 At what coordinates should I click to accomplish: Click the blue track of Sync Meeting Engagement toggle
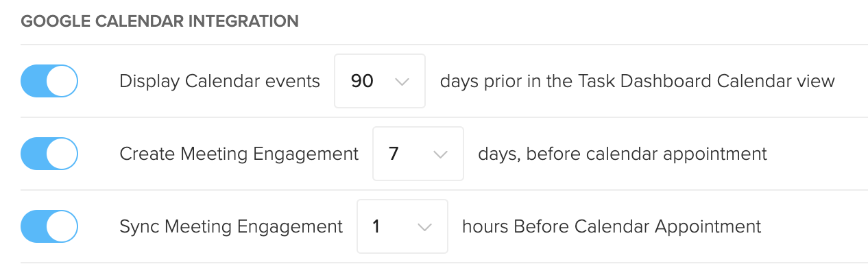[x=34, y=226]
